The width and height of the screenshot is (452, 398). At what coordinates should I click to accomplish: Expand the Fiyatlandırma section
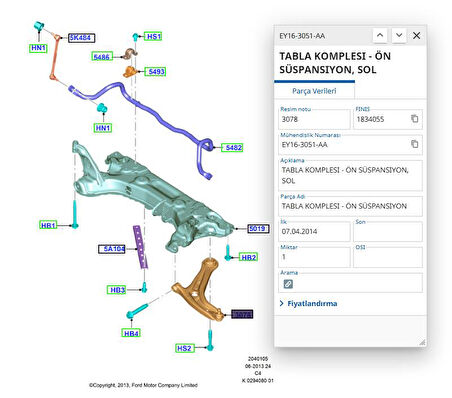point(308,303)
